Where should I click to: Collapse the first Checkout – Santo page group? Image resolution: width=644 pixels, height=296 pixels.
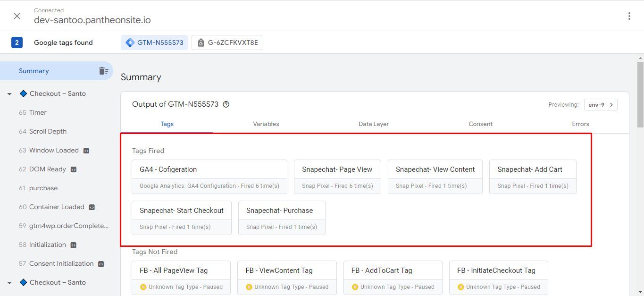(9, 94)
